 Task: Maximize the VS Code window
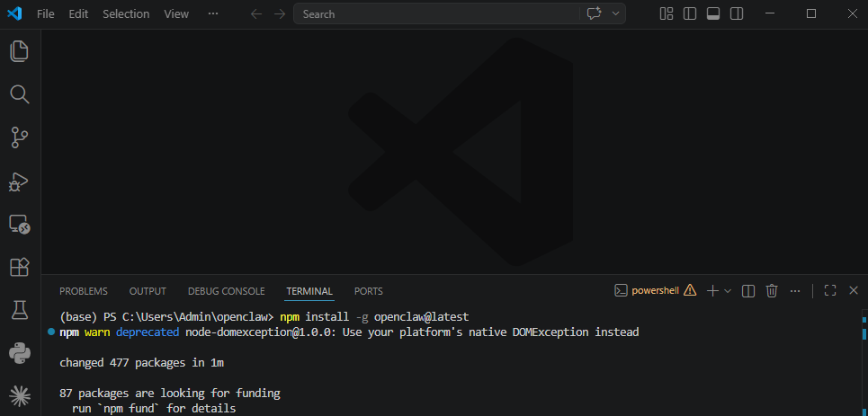(811, 13)
